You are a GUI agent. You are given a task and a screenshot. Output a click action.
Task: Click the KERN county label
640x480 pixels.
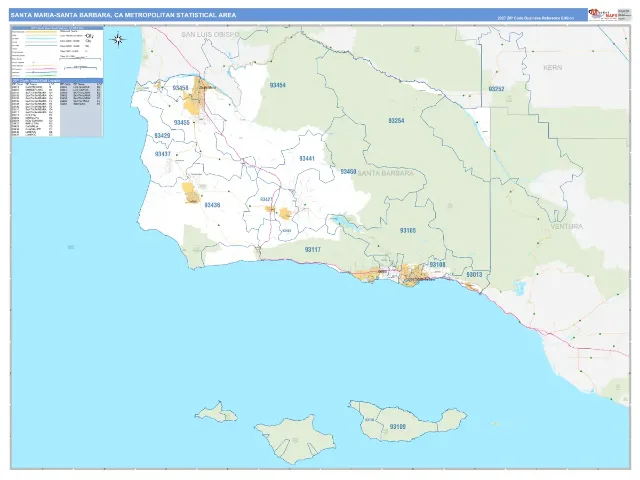(553, 68)
